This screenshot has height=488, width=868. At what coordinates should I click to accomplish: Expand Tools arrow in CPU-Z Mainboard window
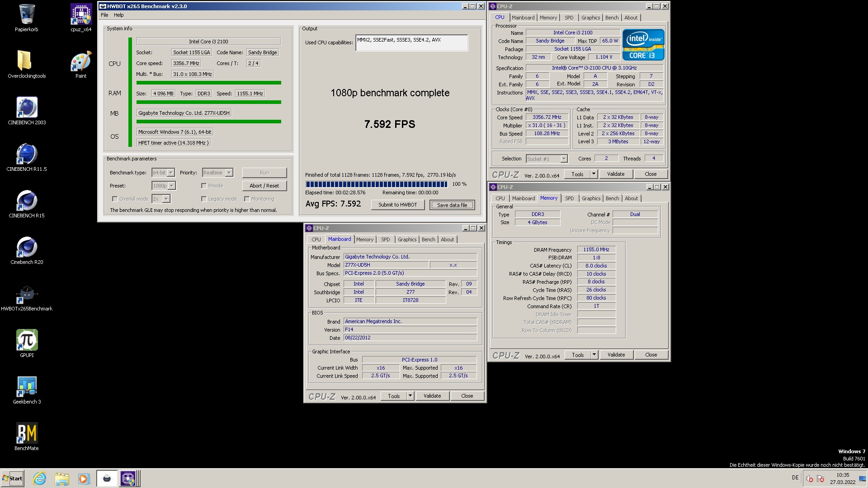click(x=410, y=396)
